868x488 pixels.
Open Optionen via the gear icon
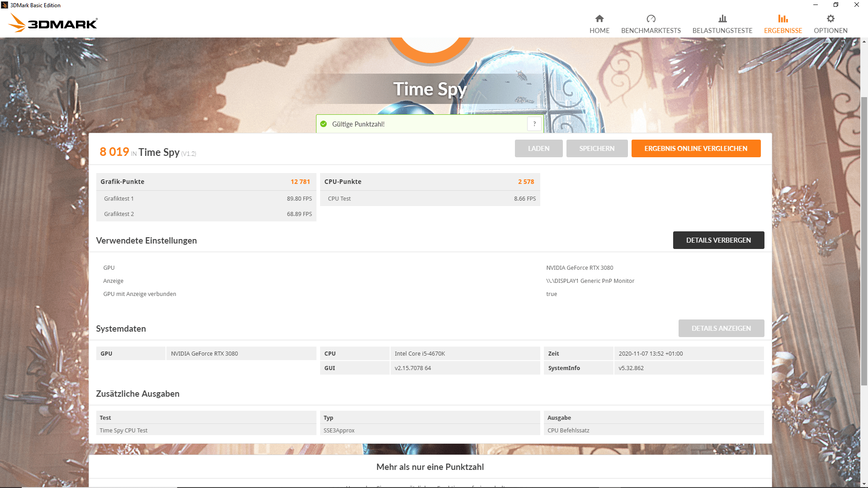click(x=830, y=19)
